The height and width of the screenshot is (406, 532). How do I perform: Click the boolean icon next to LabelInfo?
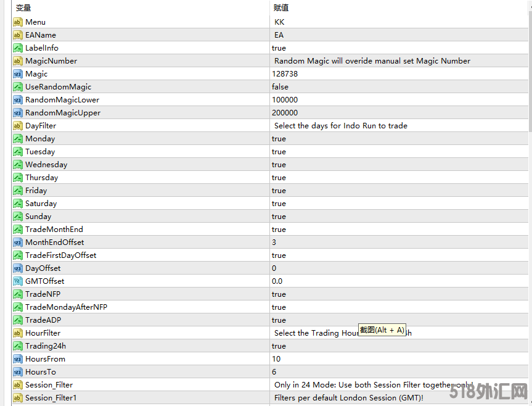17,48
